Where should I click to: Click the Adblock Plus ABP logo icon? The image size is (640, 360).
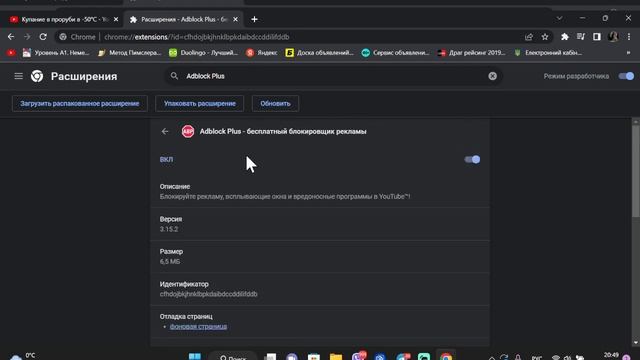point(188,131)
